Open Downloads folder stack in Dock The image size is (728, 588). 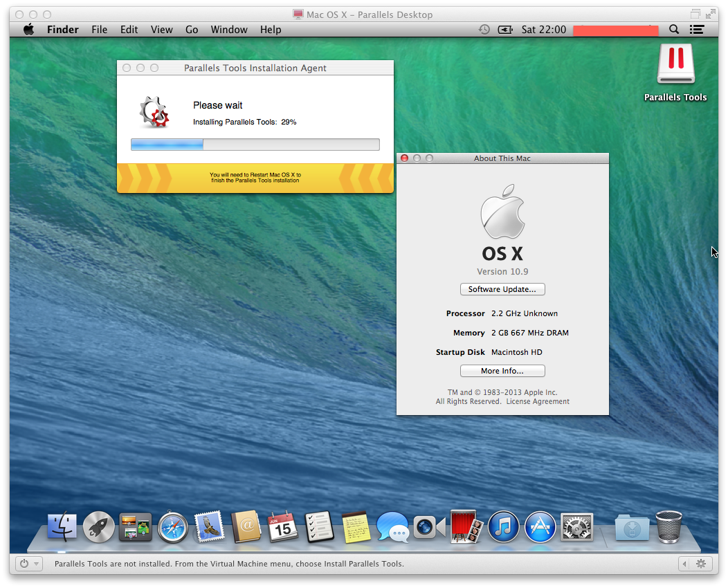coord(632,527)
